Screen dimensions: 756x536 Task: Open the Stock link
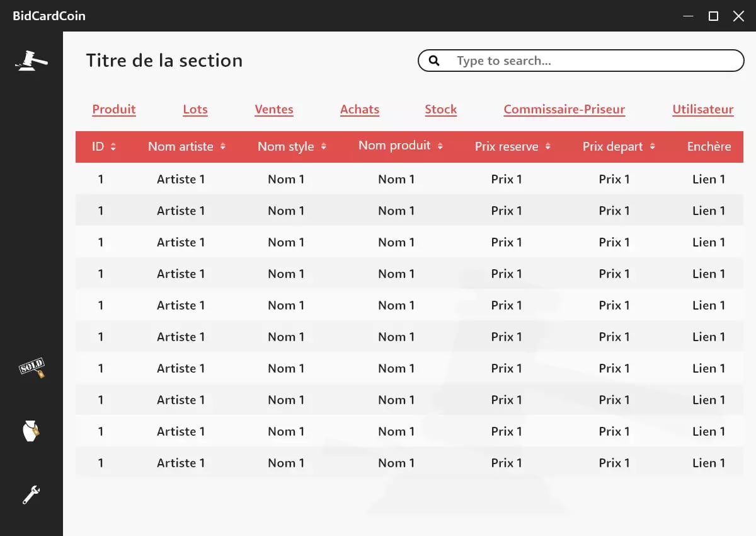point(441,110)
